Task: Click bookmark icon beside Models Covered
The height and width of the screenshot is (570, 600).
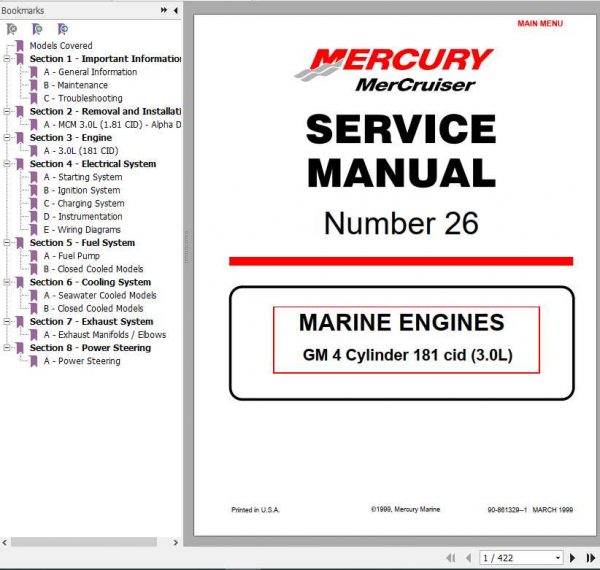Action: 20,46
